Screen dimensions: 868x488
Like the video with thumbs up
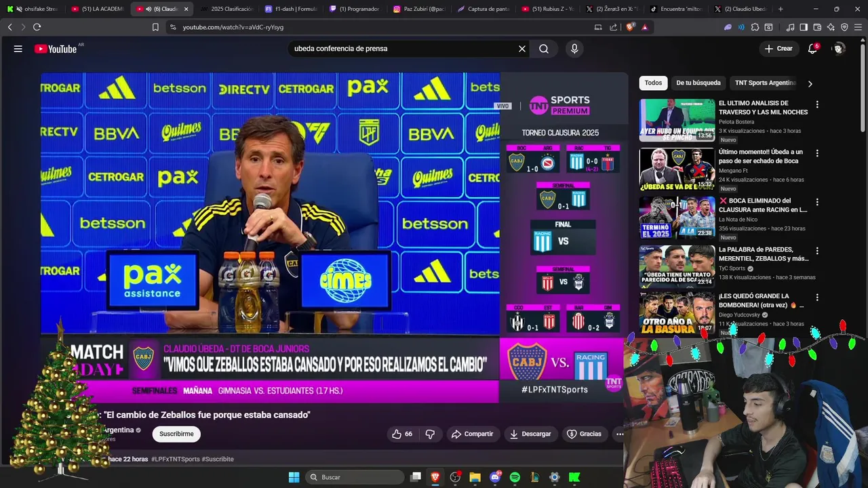pos(402,434)
